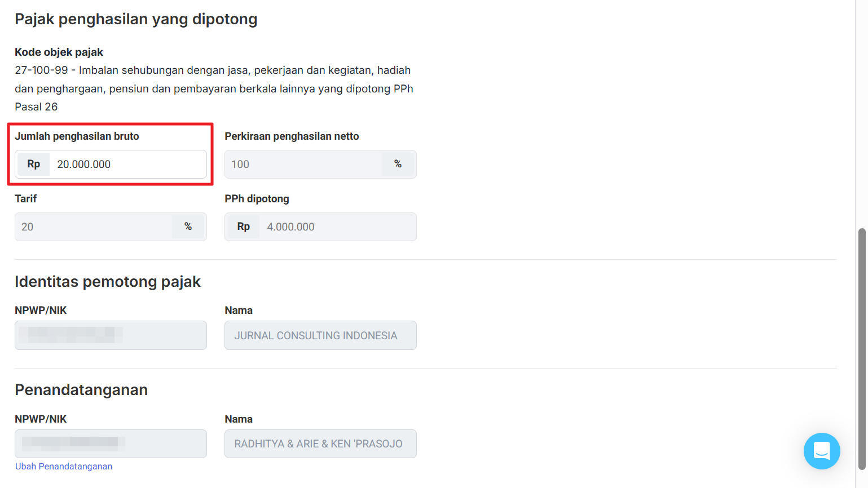Click the Jumlah penghasilan bruto amount field
Viewport: 868px width, 488px height.
point(127,165)
